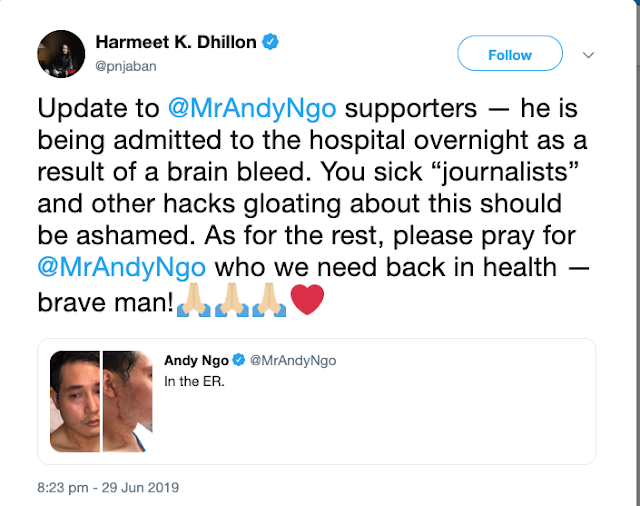Viewport: 640px width, 506px height.
Task: Open the @pnjaban handle link
Action: tap(126, 66)
